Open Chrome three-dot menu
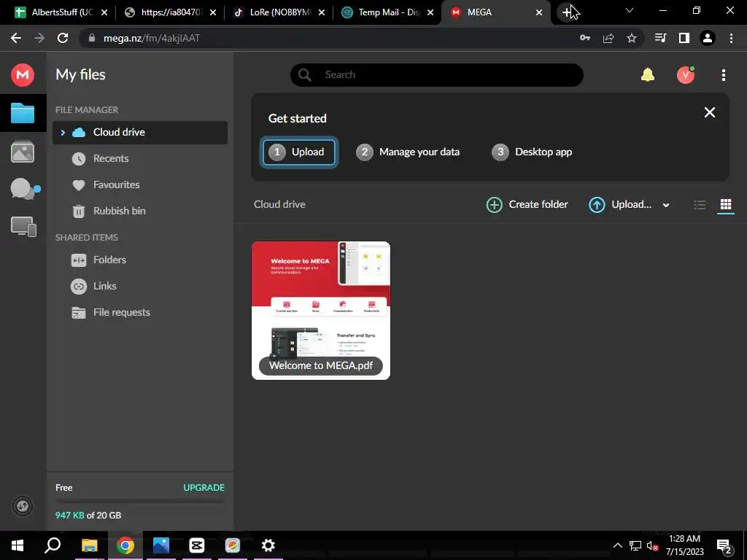This screenshot has height=560, width=747. click(731, 38)
